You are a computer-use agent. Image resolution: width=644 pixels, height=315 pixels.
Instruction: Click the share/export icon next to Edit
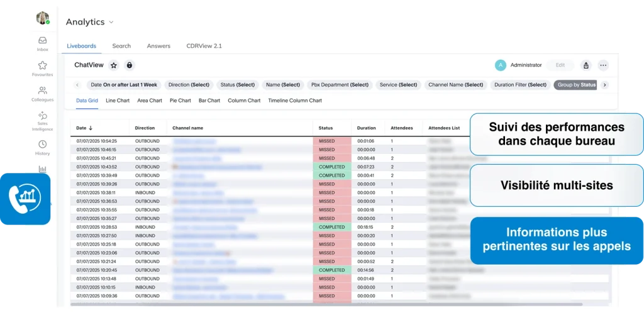click(586, 65)
